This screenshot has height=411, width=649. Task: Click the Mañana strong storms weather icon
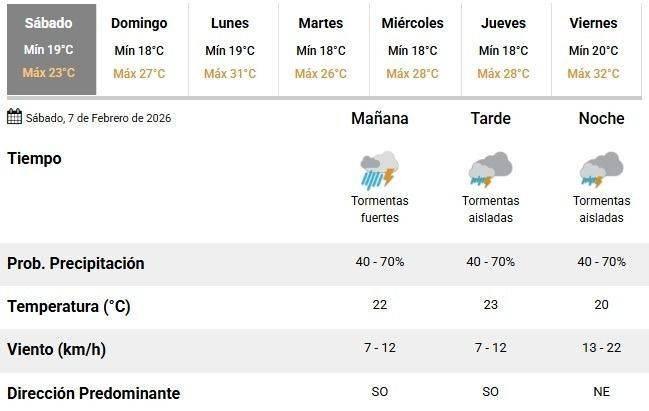click(x=380, y=170)
